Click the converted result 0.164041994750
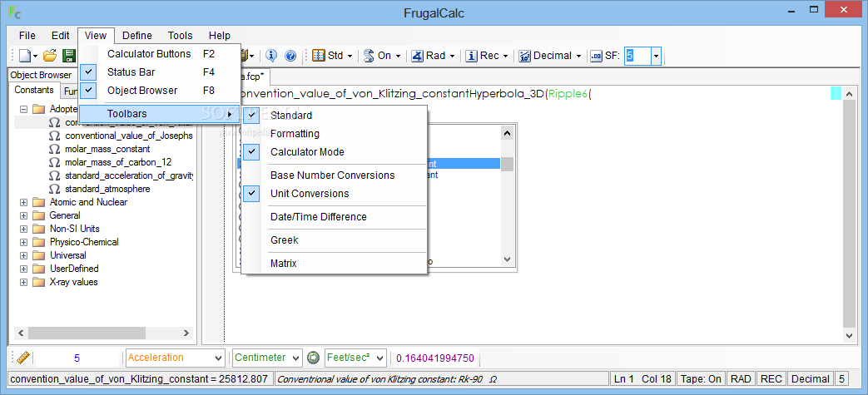 435,358
